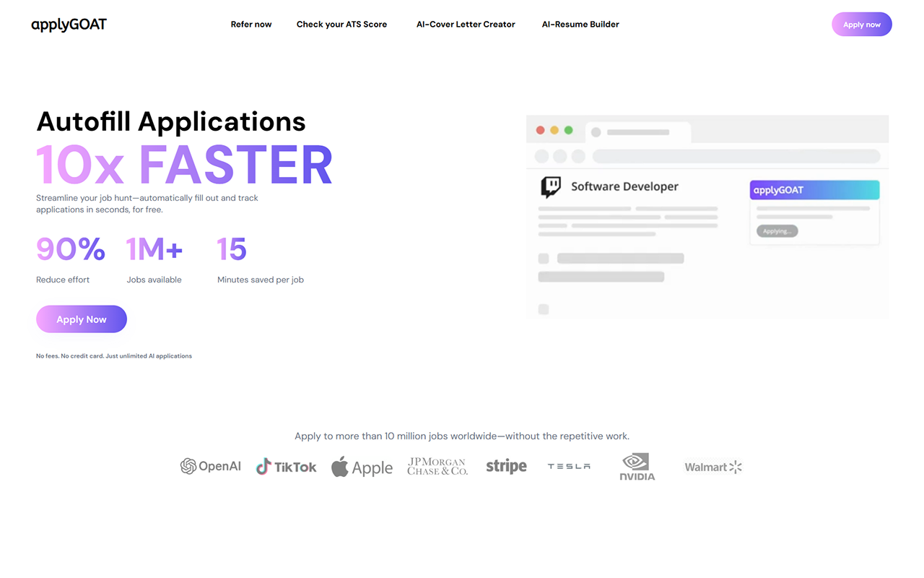The image size is (924, 578).
Task: Open Check your ATS Score page
Action: click(x=341, y=25)
